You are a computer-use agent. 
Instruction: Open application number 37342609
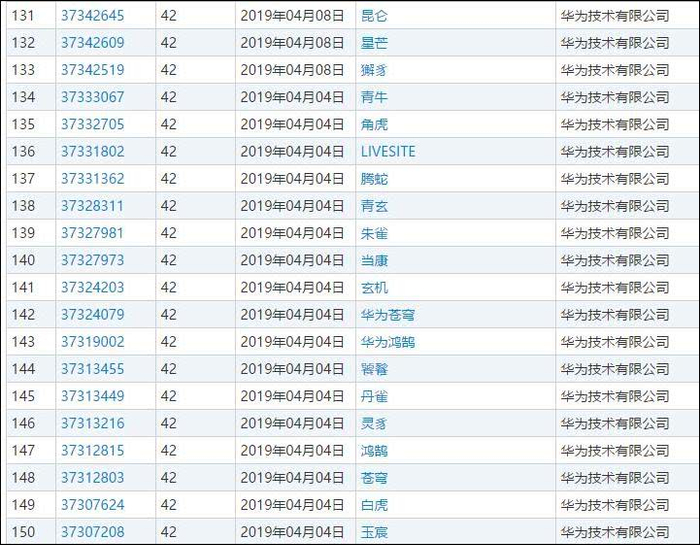click(x=92, y=43)
